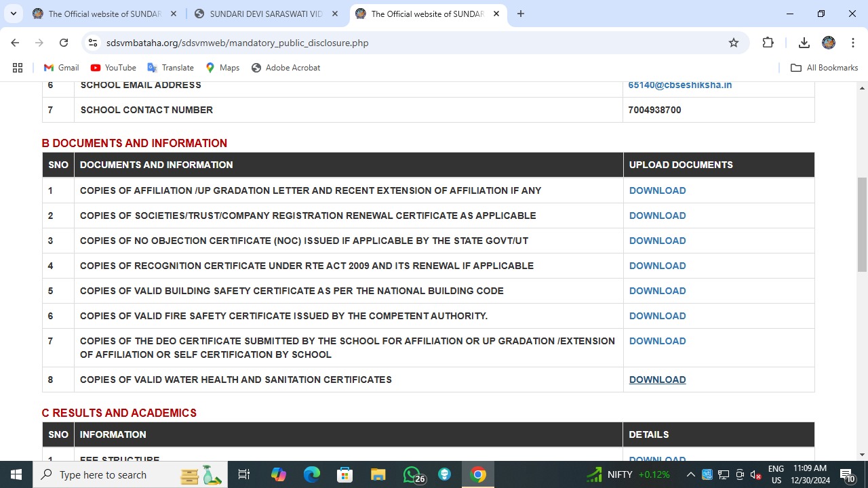Click the school email address link
Screen dimensions: 868x488
point(679,85)
